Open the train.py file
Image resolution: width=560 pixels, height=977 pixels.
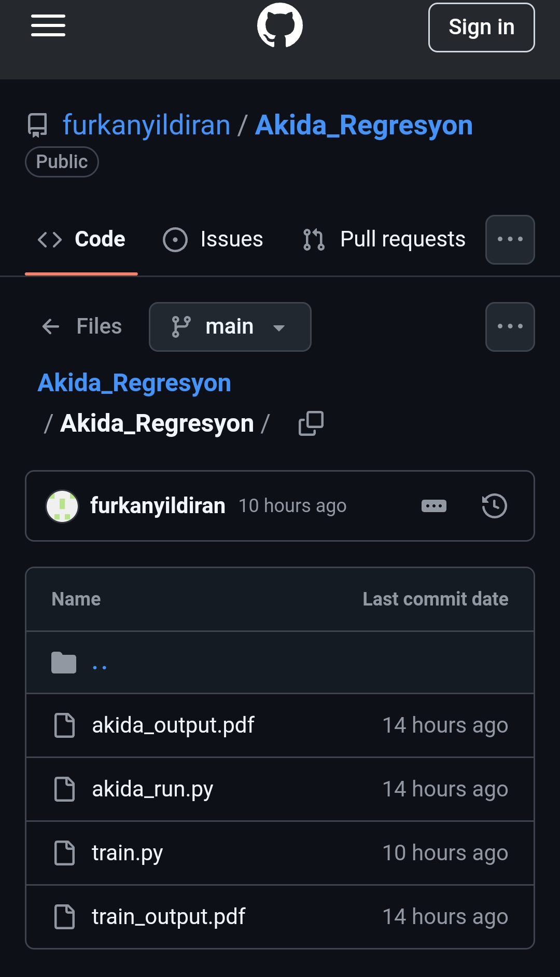click(128, 853)
